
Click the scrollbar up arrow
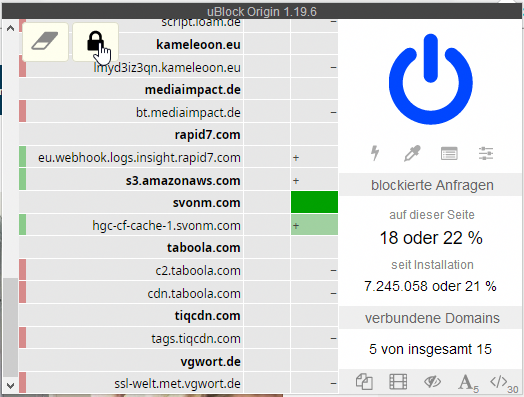10,28
